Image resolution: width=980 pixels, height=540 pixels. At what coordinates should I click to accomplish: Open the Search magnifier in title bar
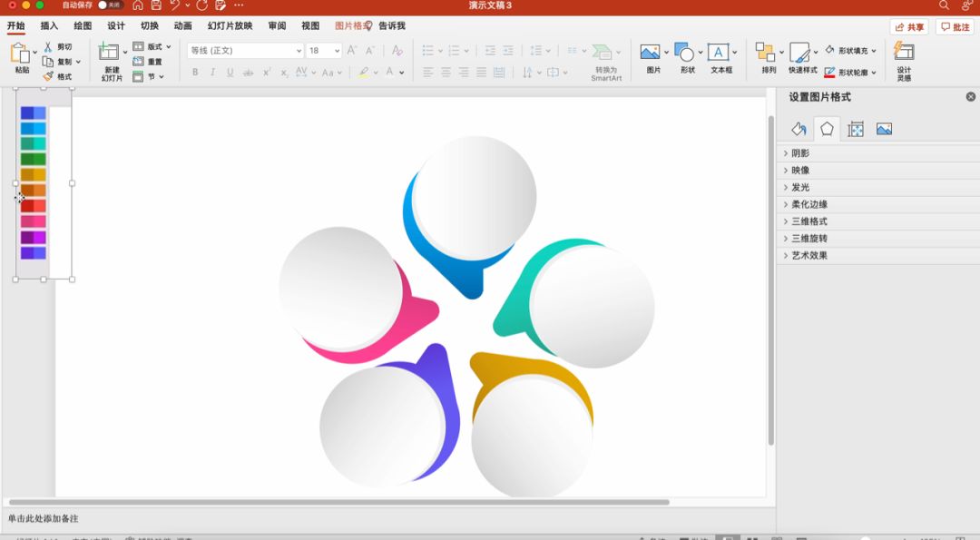click(944, 5)
